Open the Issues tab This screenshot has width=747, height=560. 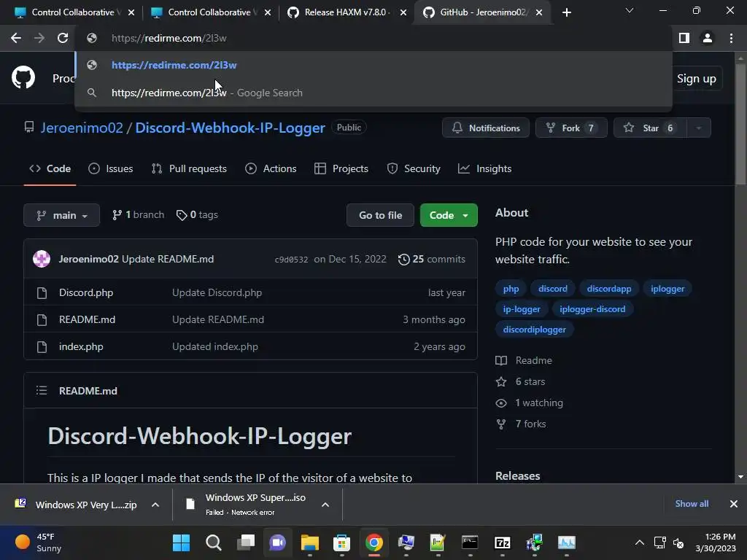coord(111,168)
